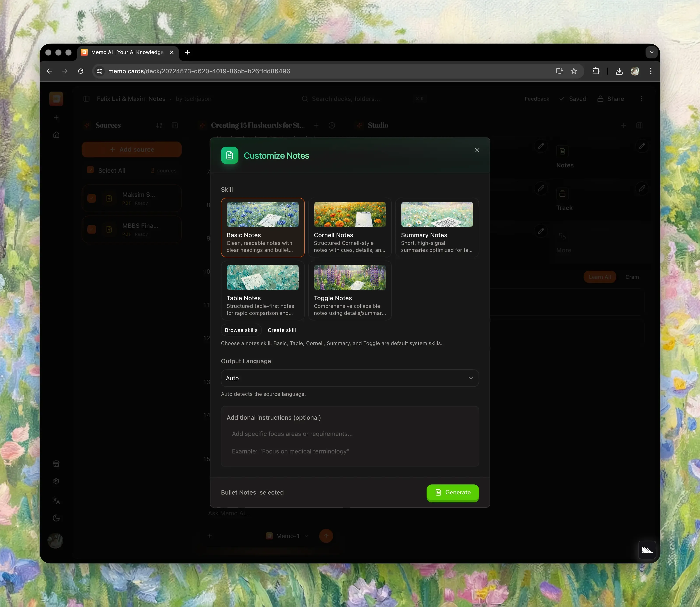This screenshot has width=700, height=607.
Task: Choose the Summary Notes skill
Action: pos(437,228)
